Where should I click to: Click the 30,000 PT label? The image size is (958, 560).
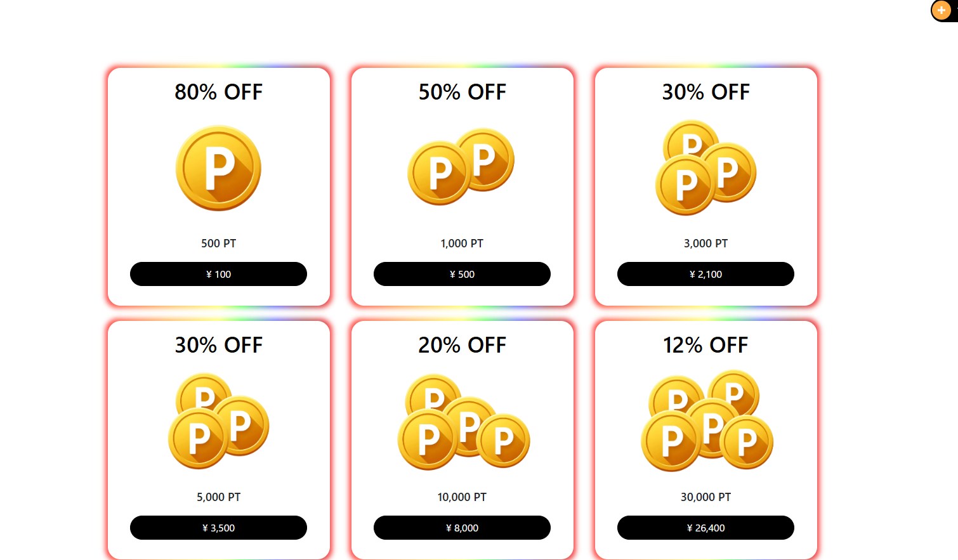pyautogui.click(x=705, y=497)
